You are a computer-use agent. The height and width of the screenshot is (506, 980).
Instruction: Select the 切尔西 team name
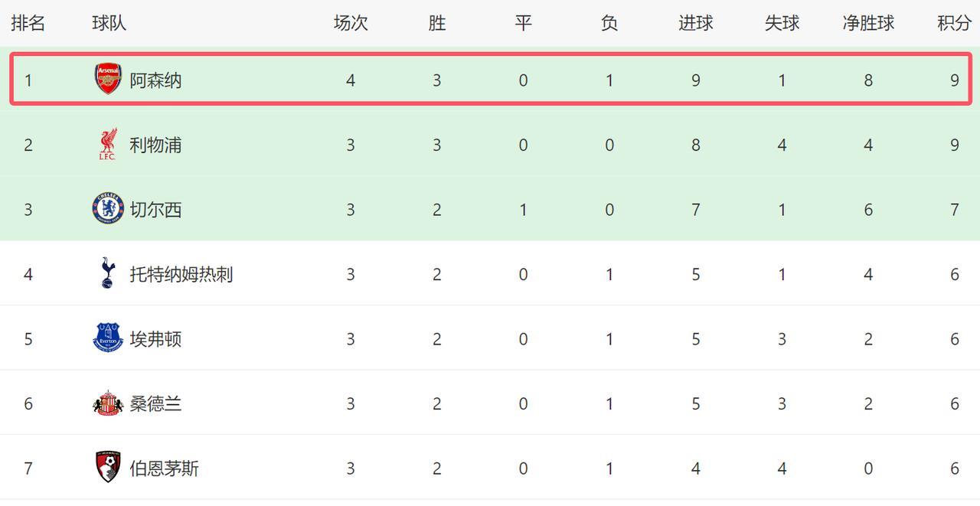tap(155, 210)
